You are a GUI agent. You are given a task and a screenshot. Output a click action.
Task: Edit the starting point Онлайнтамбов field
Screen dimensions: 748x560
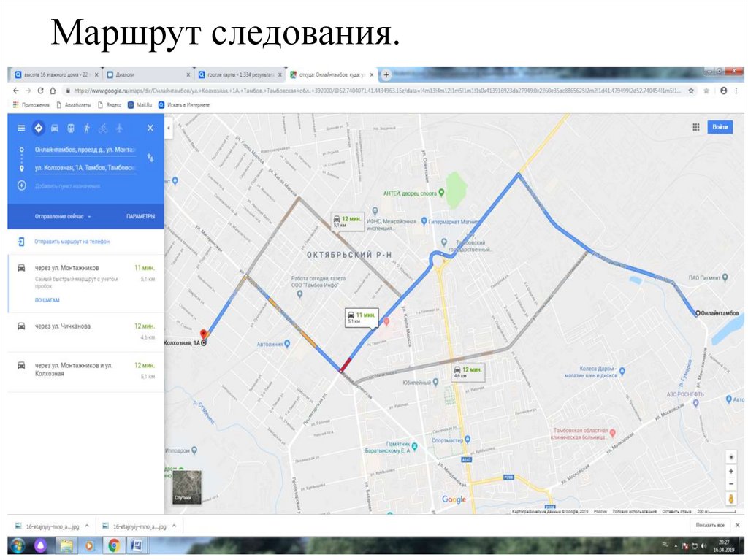(85, 150)
